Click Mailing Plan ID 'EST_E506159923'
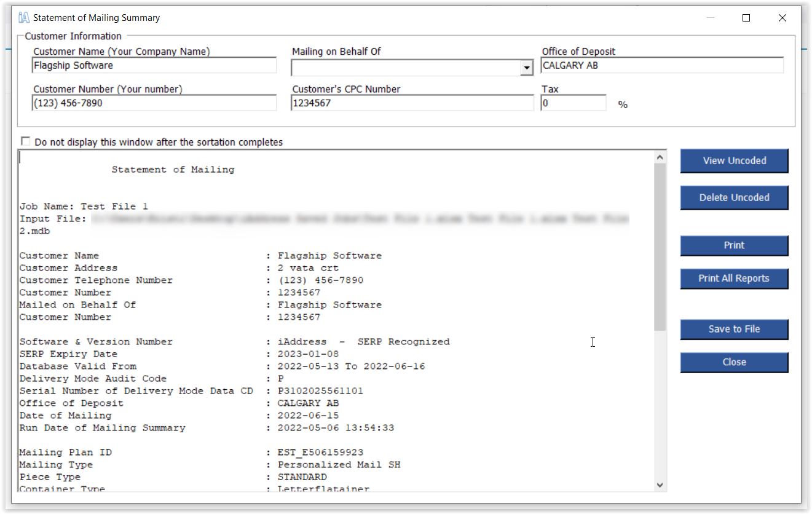Screen dimensions: 812x514 click(320, 453)
